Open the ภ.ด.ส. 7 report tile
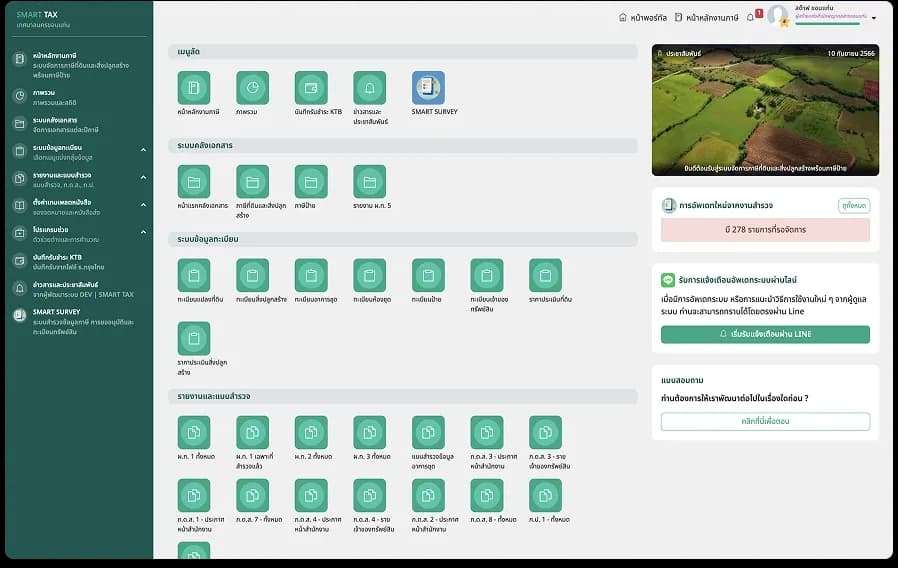The image size is (898, 568). (x=253, y=495)
